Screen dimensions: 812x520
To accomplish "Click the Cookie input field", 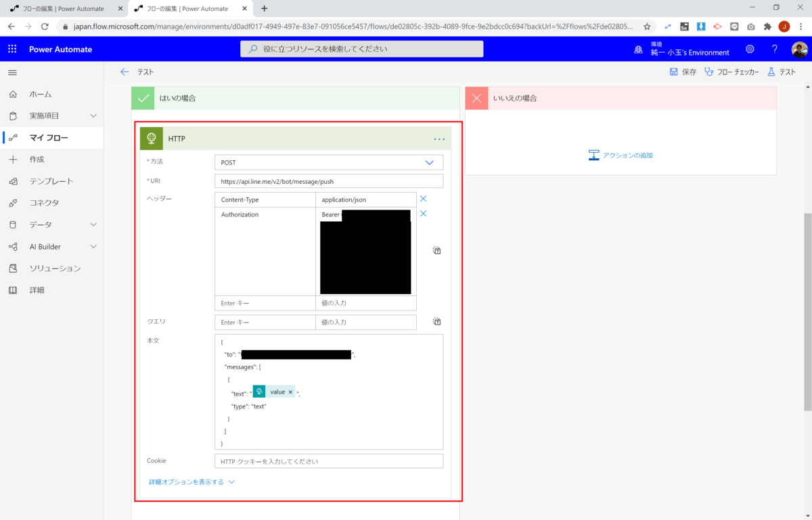I will 329,461.
